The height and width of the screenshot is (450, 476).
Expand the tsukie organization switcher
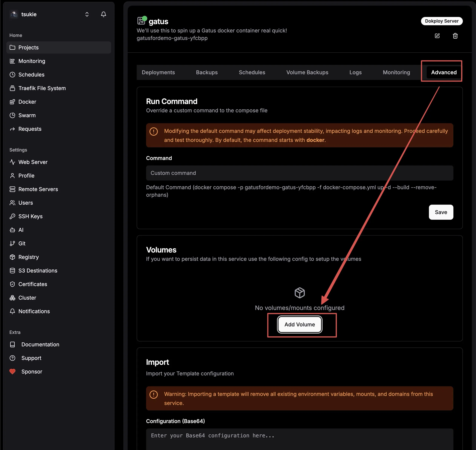tap(87, 14)
